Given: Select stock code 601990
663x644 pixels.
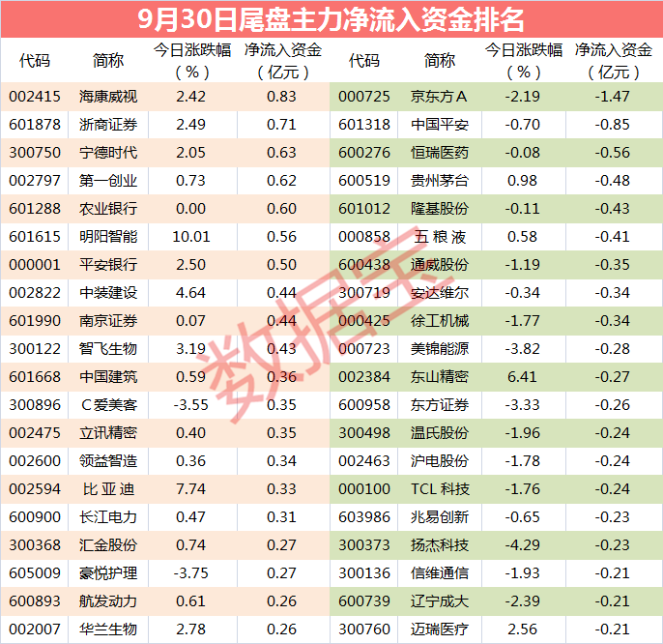Looking at the screenshot, I should [35, 321].
